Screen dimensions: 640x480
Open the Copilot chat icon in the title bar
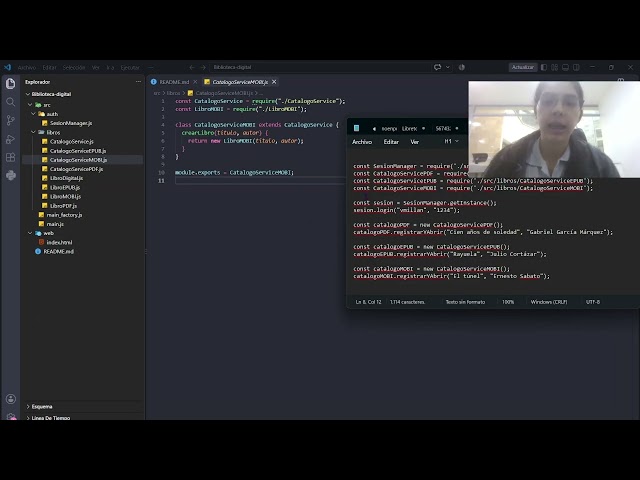point(438,67)
